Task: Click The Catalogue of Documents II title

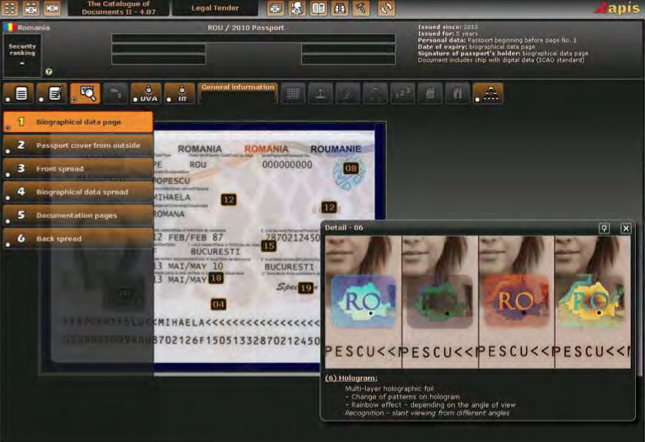Action: pos(118,8)
